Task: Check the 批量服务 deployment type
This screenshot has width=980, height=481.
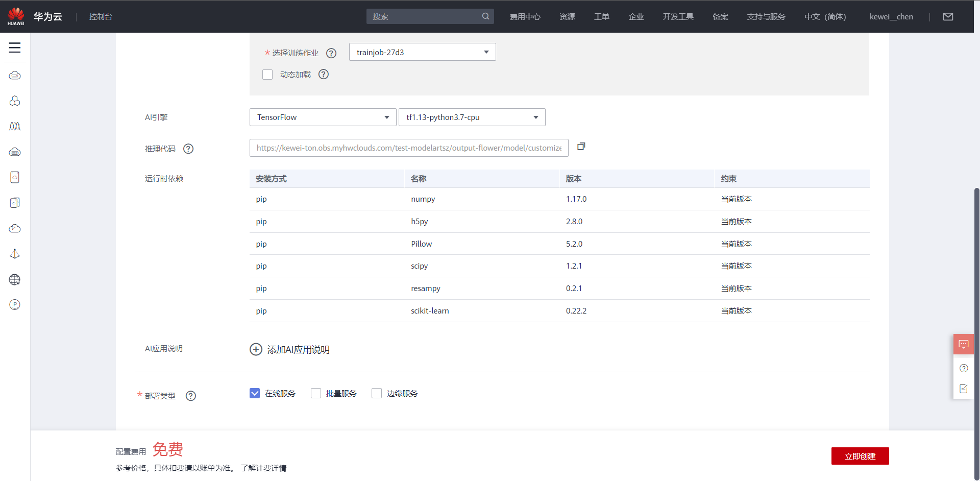Action: point(316,393)
